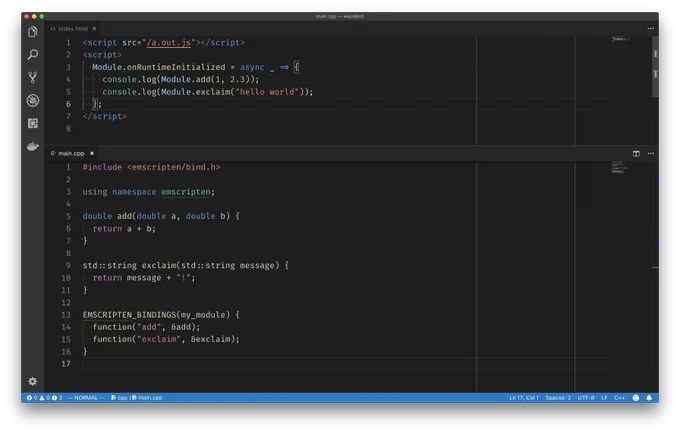Click on '"hello world"' string
Image resolution: width=680 pixels, height=433 pixels.
pos(267,92)
